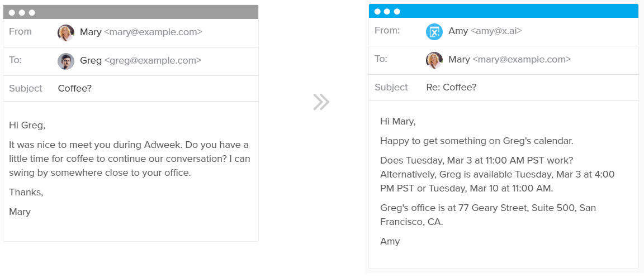
Task: Click 'swing by somewhere close to your office' line
Action: 100,172
